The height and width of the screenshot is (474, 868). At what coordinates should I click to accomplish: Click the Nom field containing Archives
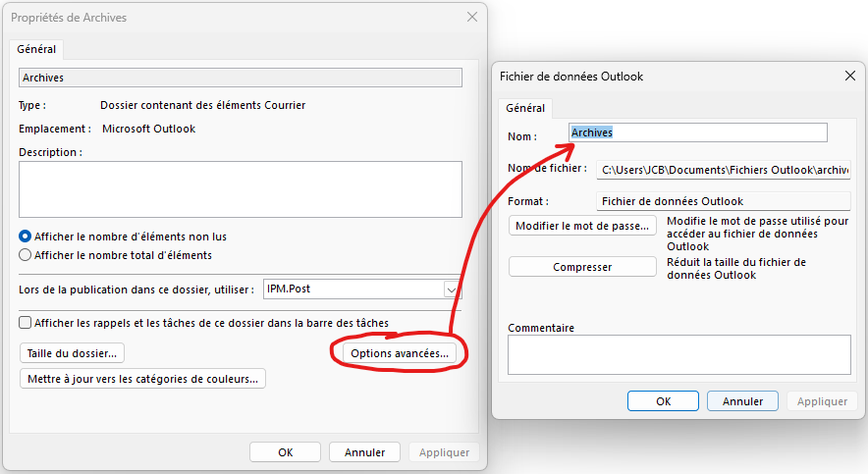tap(698, 132)
